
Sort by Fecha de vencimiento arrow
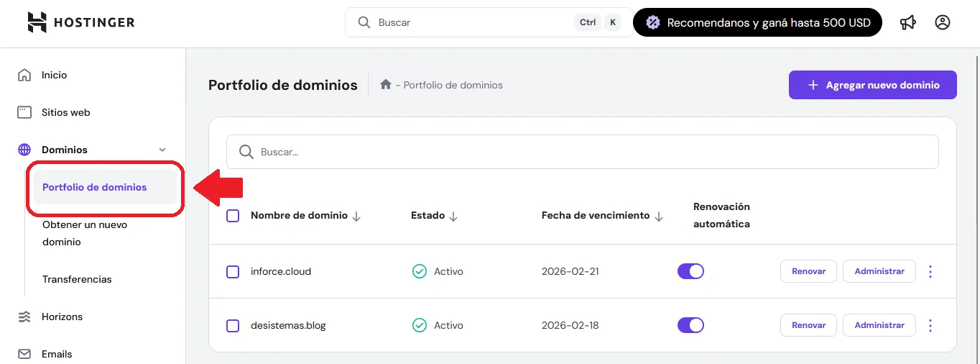tap(658, 216)
